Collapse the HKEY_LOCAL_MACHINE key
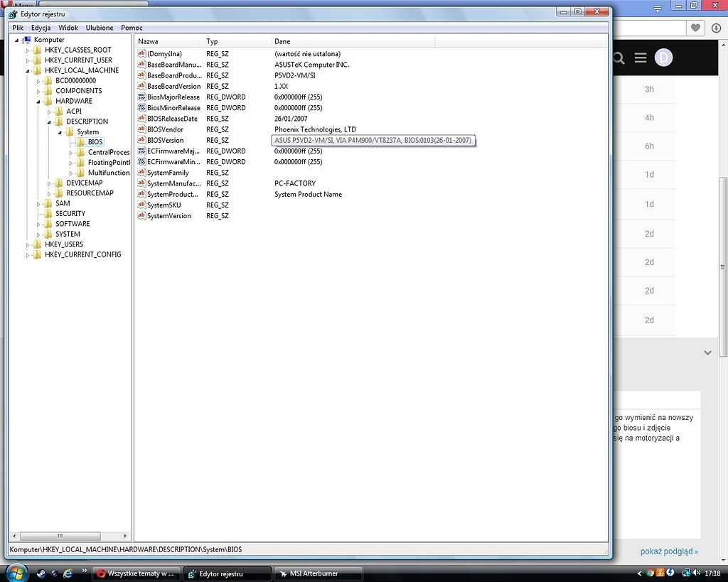Image resolution: width=728 pixels, height=582 pixels. pos(28,70)
